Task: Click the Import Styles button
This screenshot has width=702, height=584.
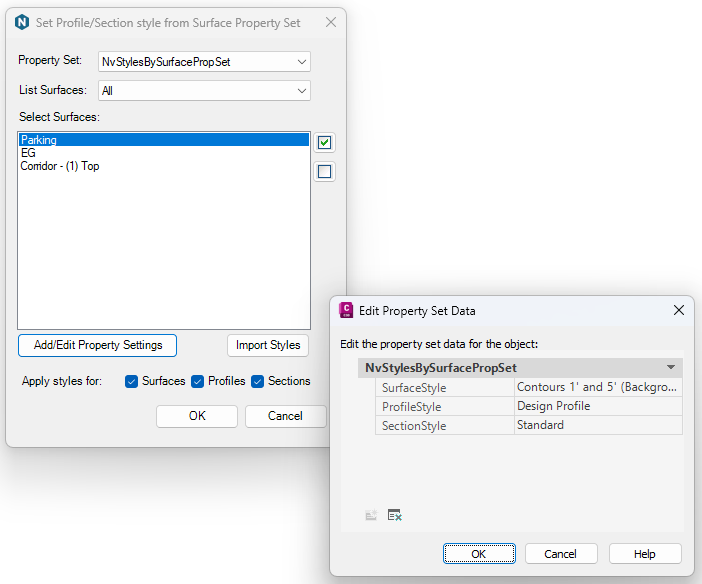Action: coord(268,345)
